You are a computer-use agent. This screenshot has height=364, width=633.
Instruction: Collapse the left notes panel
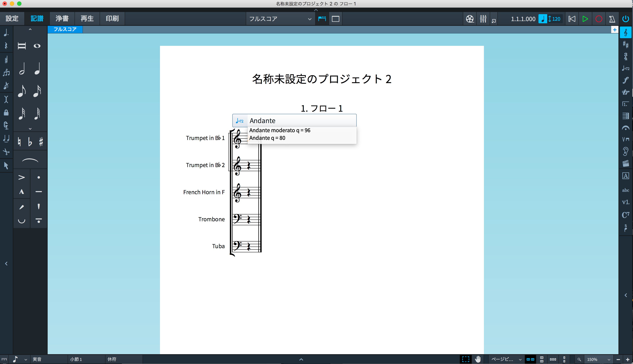click(x=6, y=263)
